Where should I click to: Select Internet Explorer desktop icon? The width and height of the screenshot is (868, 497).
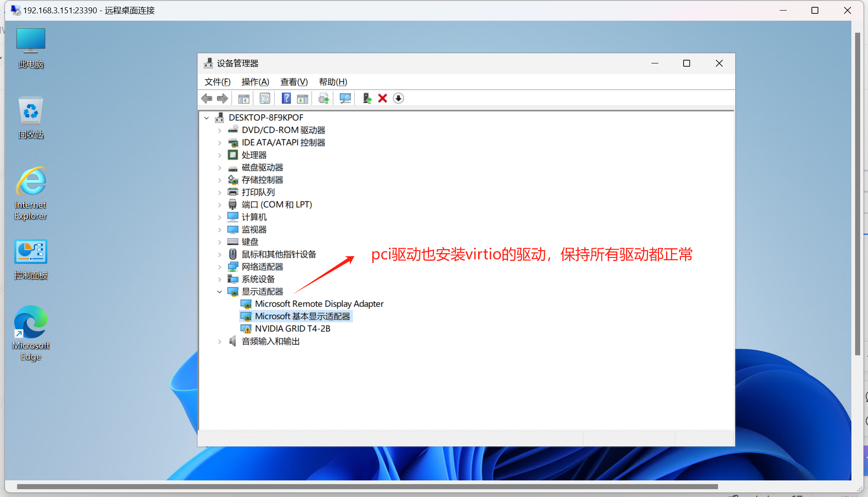coord(31,194)
